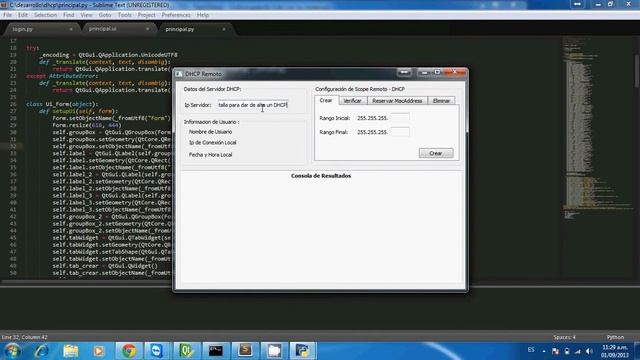Open the Tools menu

coord(124,15)
